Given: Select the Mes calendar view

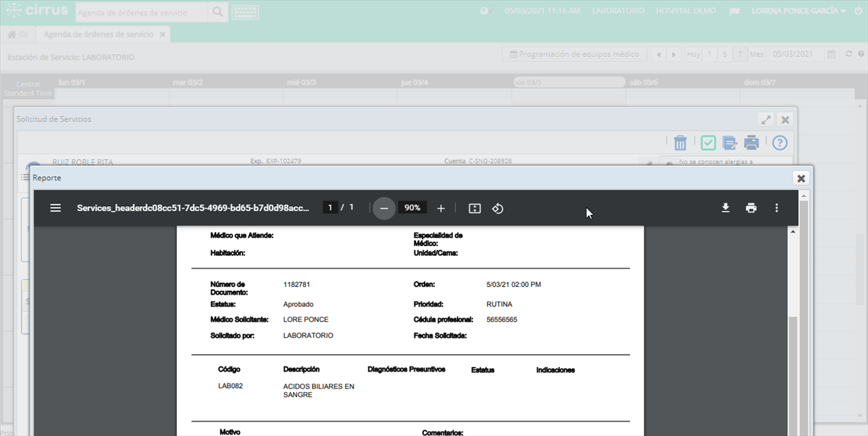Looking at the screenshot, I should coord(756,54).
